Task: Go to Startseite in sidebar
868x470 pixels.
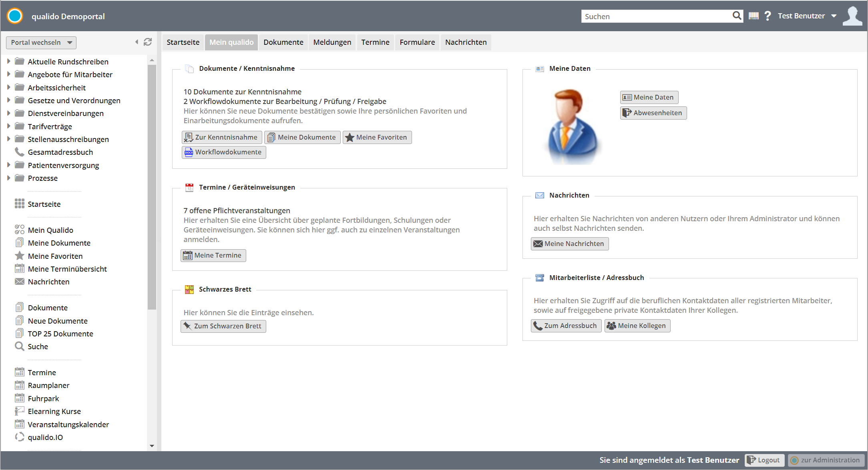Action: click(x=44, y=204)
